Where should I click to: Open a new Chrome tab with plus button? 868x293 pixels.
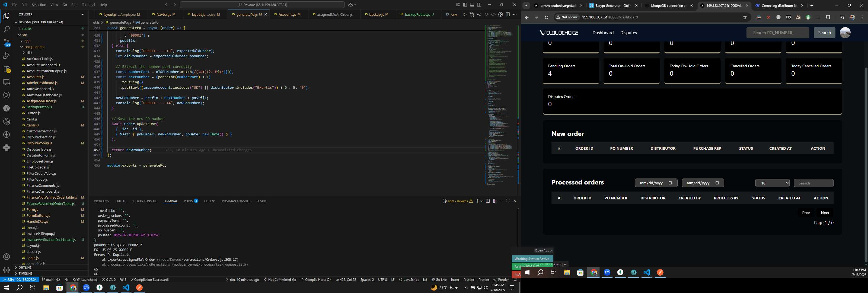tap(812, 5)
